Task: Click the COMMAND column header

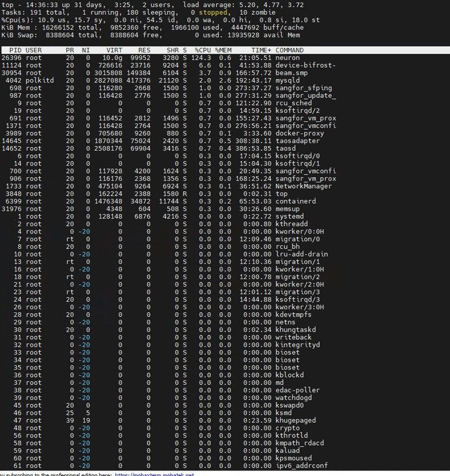Action: [289, 50]
